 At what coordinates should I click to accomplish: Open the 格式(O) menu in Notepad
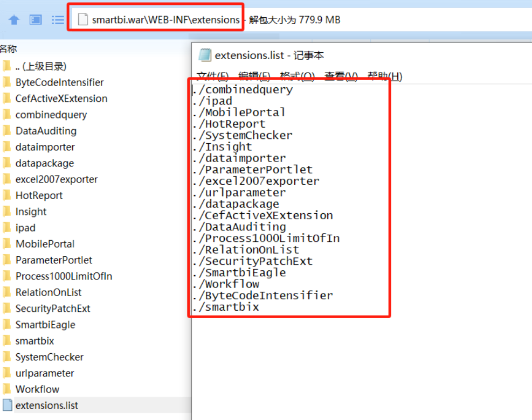(x=297, y=76)
